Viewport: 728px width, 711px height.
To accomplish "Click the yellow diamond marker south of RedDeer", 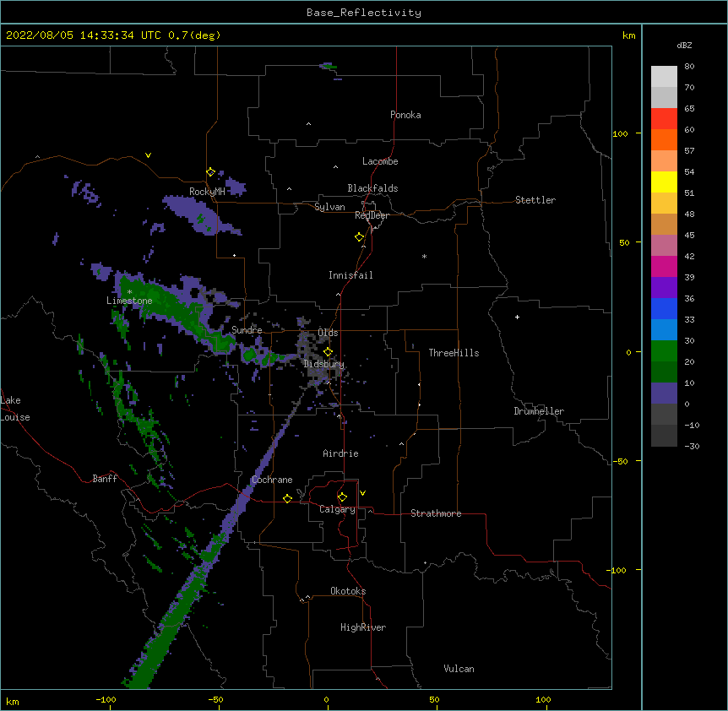I will [359, 237].
